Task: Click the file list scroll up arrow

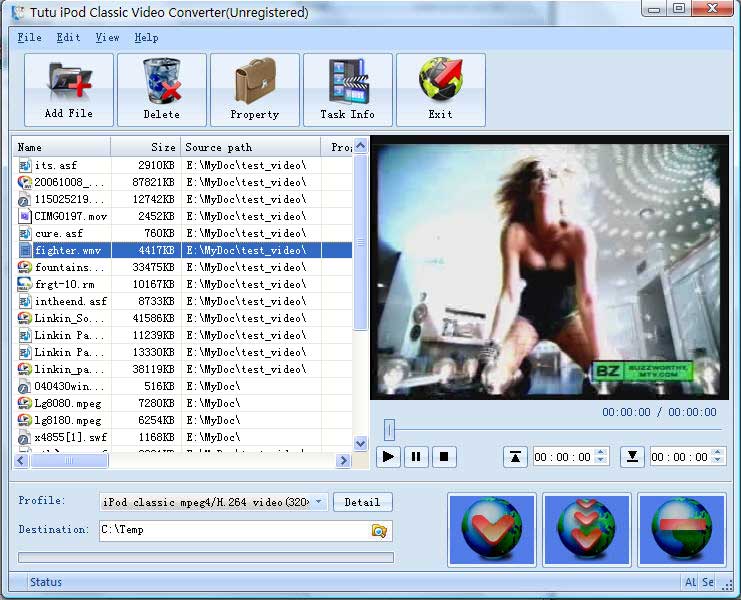Action: [361, 146]
